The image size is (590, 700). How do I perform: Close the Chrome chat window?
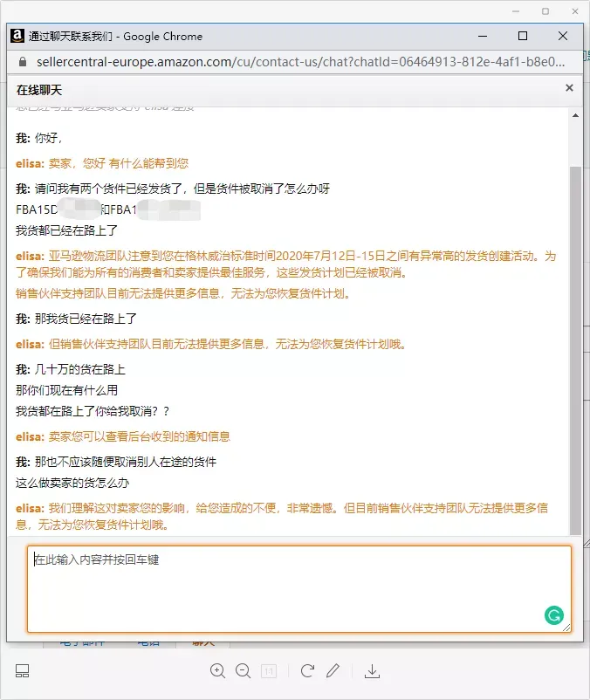[563, 36]
